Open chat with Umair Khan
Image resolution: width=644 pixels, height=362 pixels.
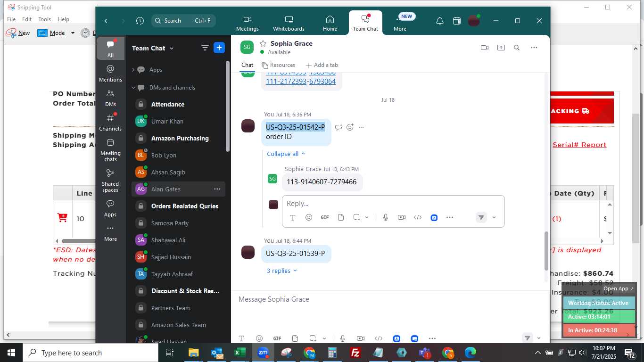point(178,121)
